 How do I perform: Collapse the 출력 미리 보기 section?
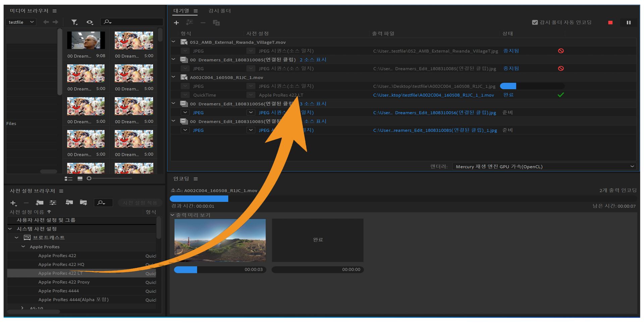172,215
